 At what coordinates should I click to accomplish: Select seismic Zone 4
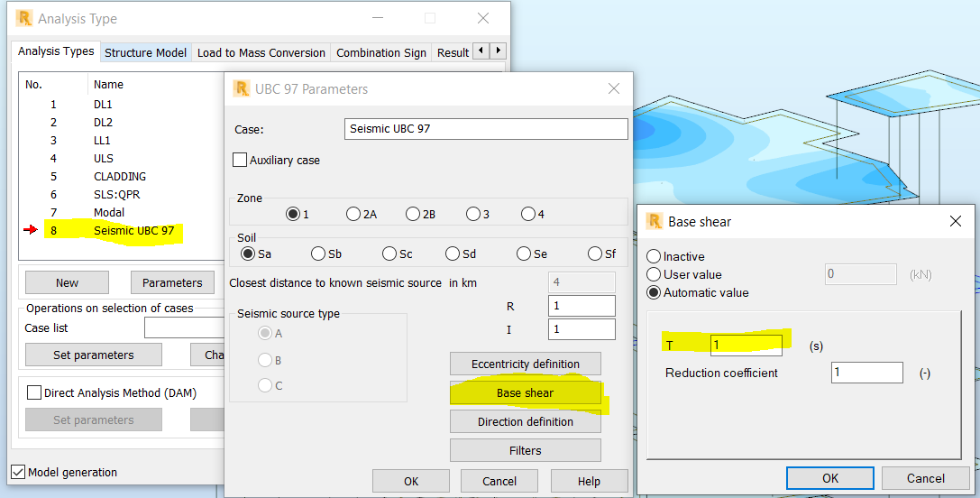coord(528,214)
